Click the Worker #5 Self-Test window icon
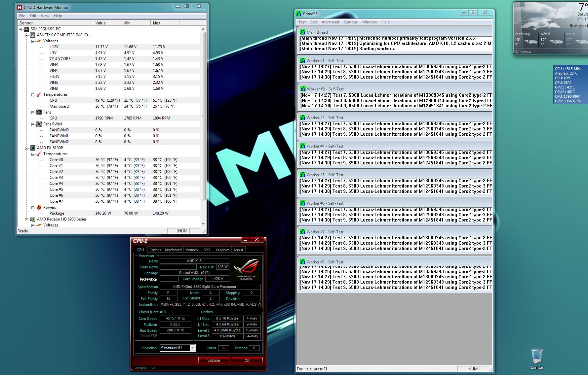The width and height of the screenshot is (588, 375). [302, 175]
